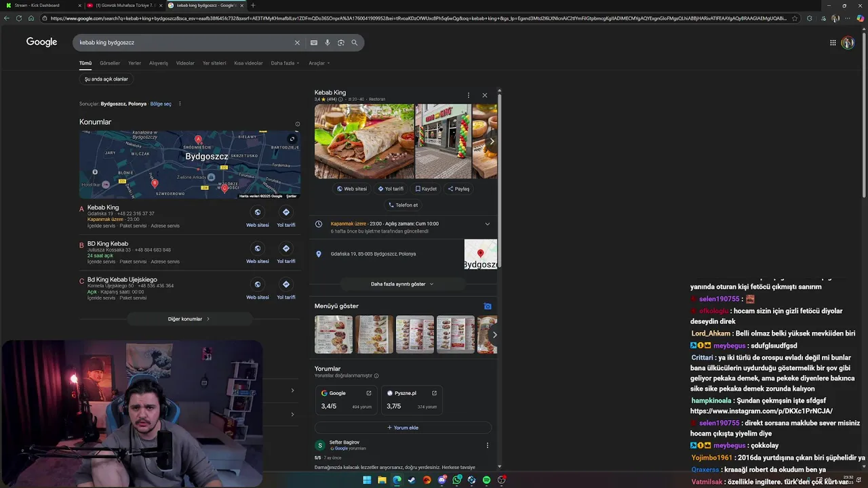
Task: Select 'Görseller' search tab
Action: [x=110, y=63]
